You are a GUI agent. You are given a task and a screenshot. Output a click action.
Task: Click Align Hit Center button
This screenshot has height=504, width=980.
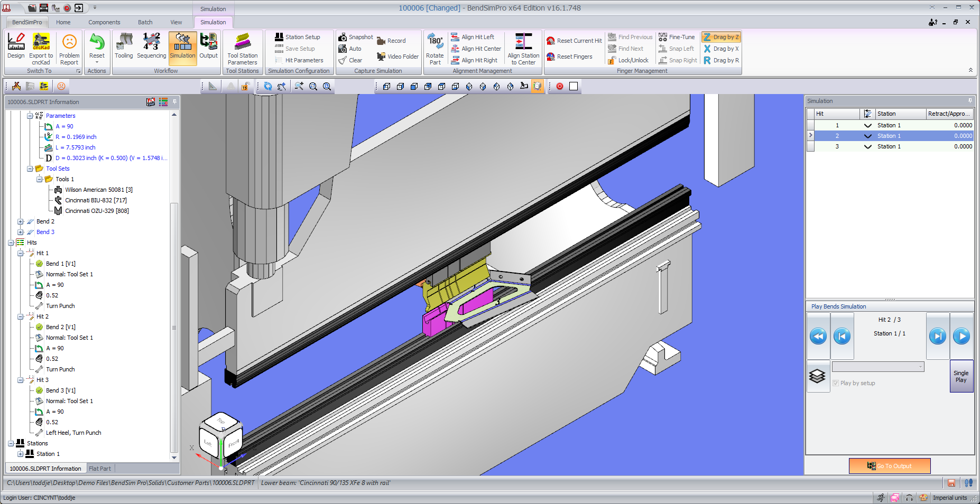coord(476,49)
